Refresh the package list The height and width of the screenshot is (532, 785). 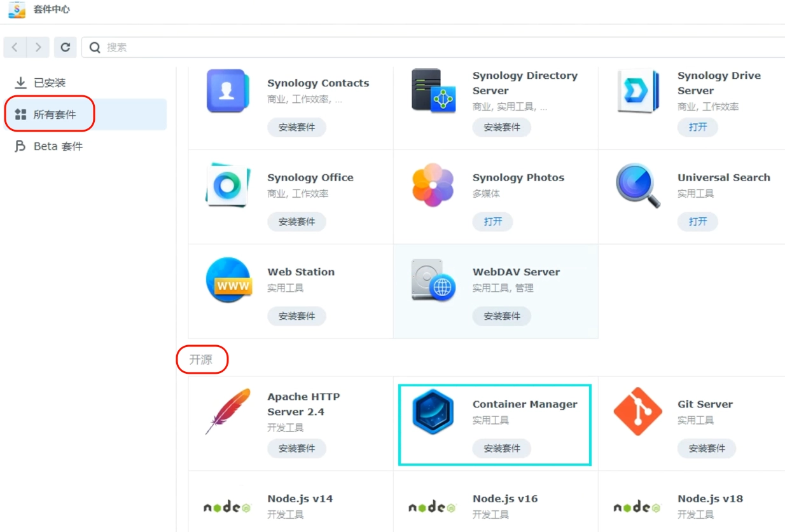tap(65, 47)
